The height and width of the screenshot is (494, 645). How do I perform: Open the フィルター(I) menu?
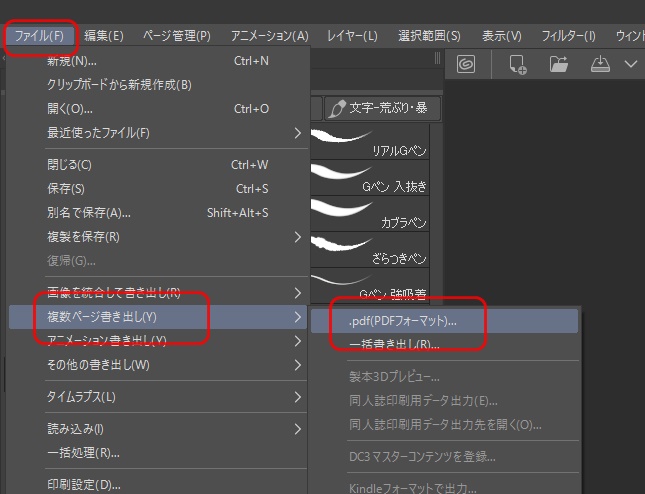pyautogui.click(x=568, y=36)
